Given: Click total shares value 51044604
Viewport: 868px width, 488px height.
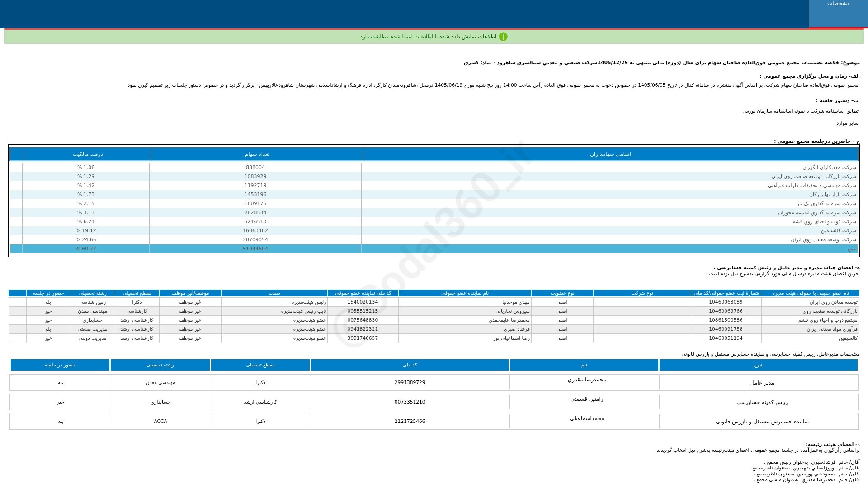Looking at the screenshot, I should pyautogui.click(x=255, y=249).
